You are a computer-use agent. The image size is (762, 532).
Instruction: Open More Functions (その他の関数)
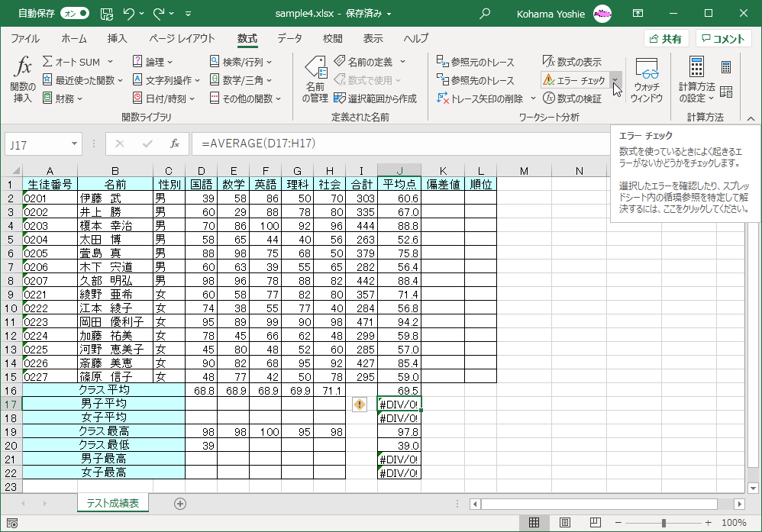click(x=245, y=98)
